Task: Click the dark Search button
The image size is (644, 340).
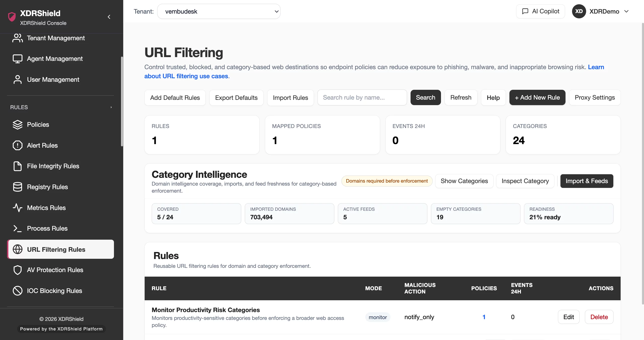Action: [425, 98]
